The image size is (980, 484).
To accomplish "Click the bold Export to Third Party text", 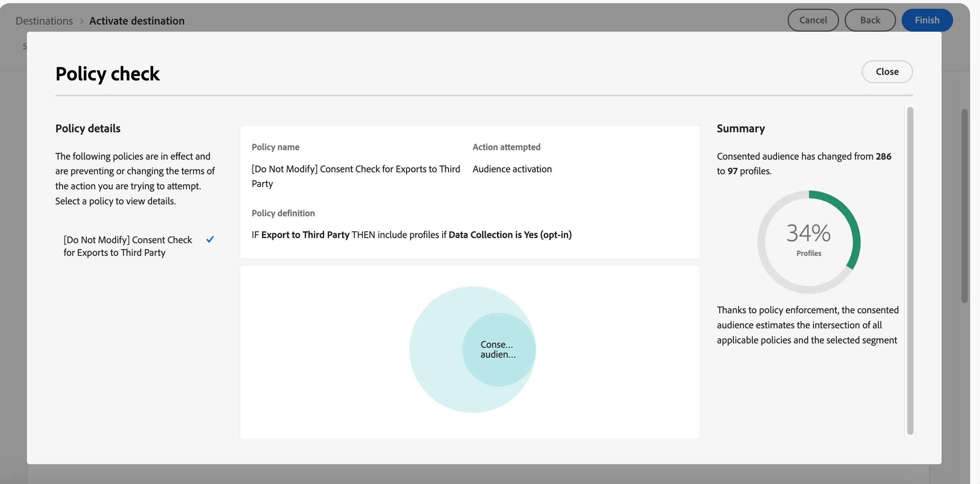I will [x=306, y=234].
